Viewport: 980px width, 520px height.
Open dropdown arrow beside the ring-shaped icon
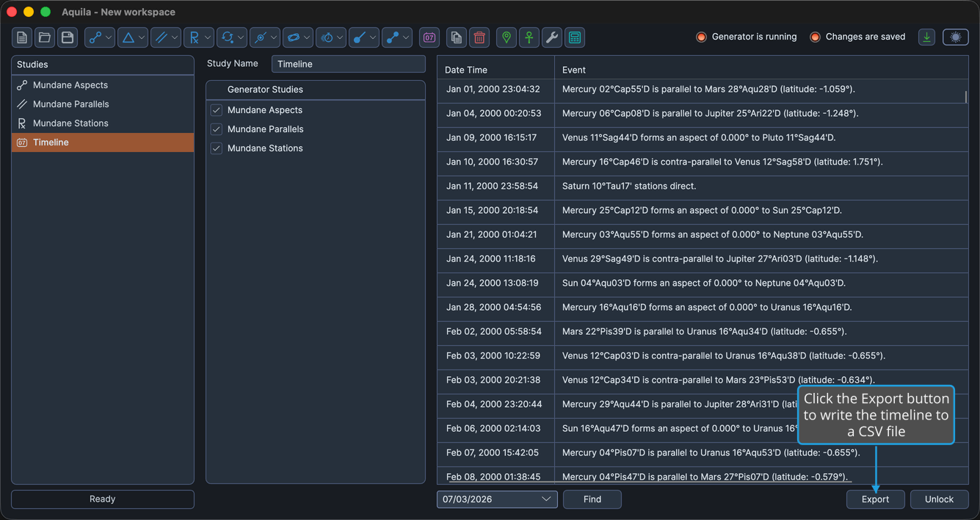[x=307, y=37]
